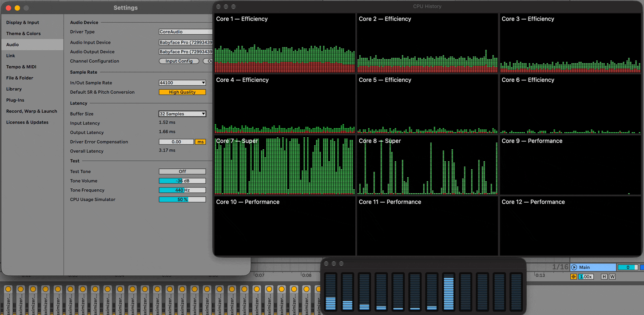The height and width of the screenshot is (315, 644).
Task: Open the Licenses & Updates tab
Action: tap(32, 122)
